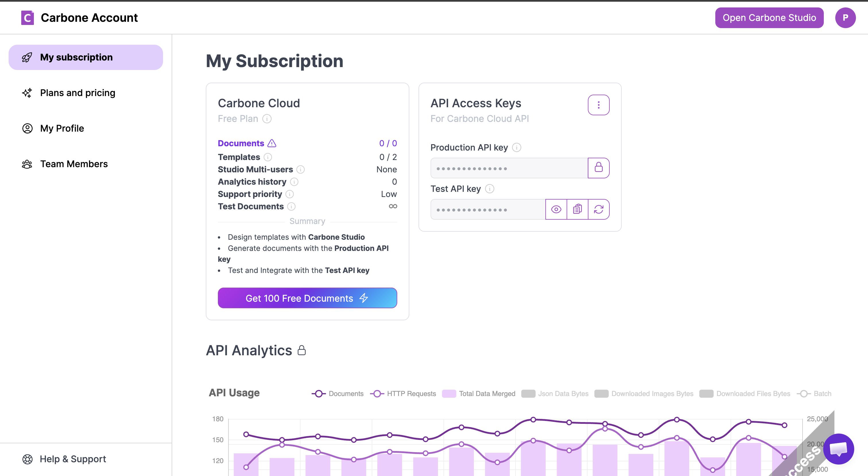The width and height of the screenshot is (868, 476).
Task: Toggle Downloaded Files Bytes in legend
Action: (744, 393)
